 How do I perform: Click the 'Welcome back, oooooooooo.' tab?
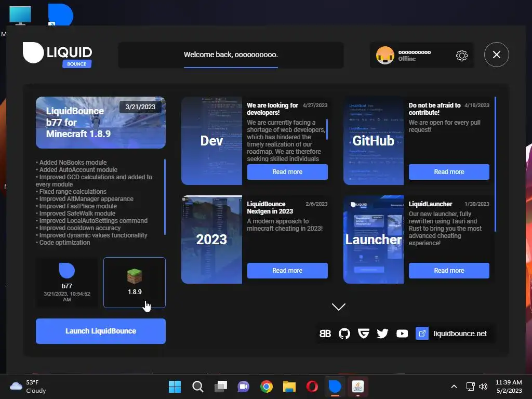click(x=231, y=55)
